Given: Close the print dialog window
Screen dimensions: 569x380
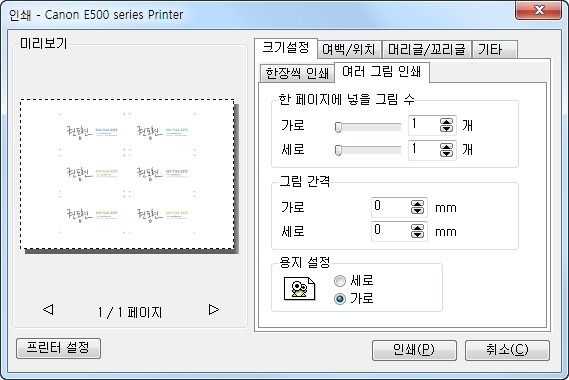Looking at the screenshot, I should coord(539,10).
